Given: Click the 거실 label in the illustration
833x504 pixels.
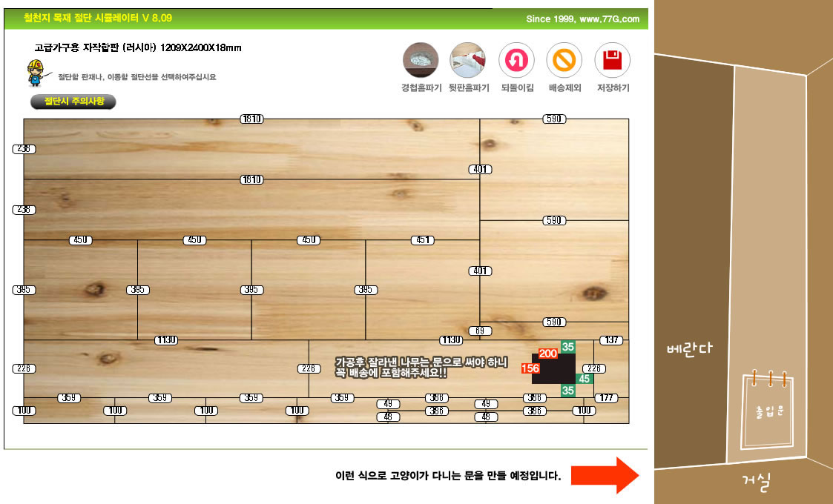Looking at the screenshot, I should coord(757,483).
